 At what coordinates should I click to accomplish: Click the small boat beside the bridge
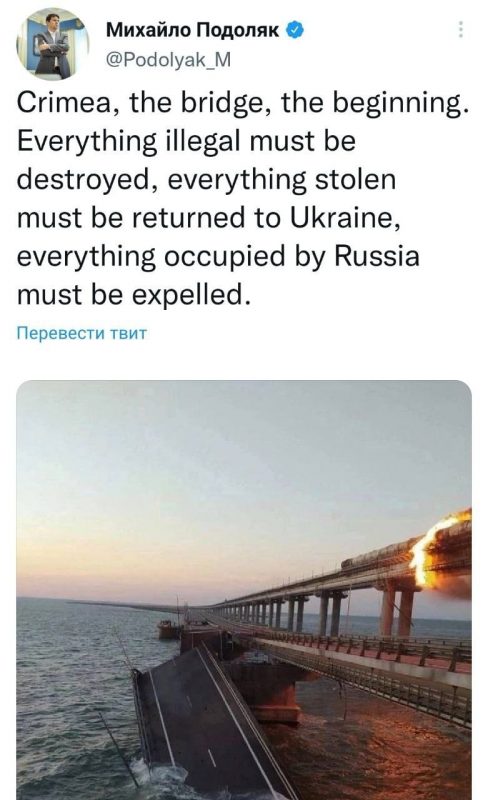169,630
